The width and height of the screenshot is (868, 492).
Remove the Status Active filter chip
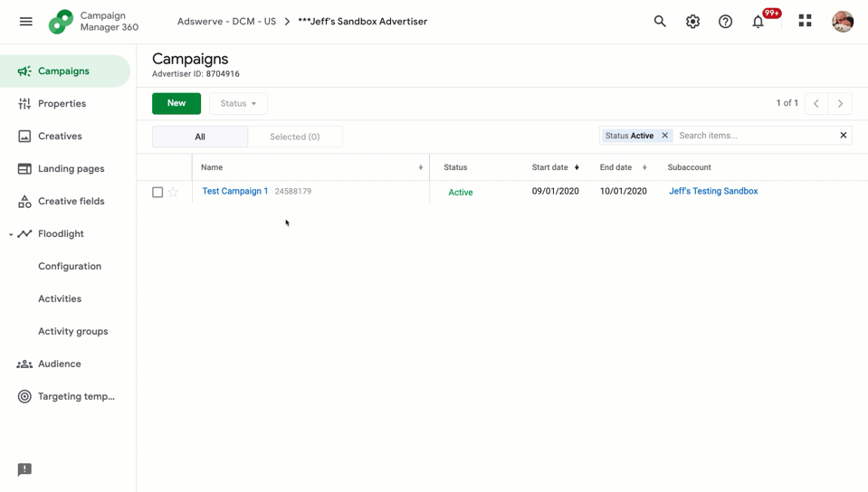665,135
